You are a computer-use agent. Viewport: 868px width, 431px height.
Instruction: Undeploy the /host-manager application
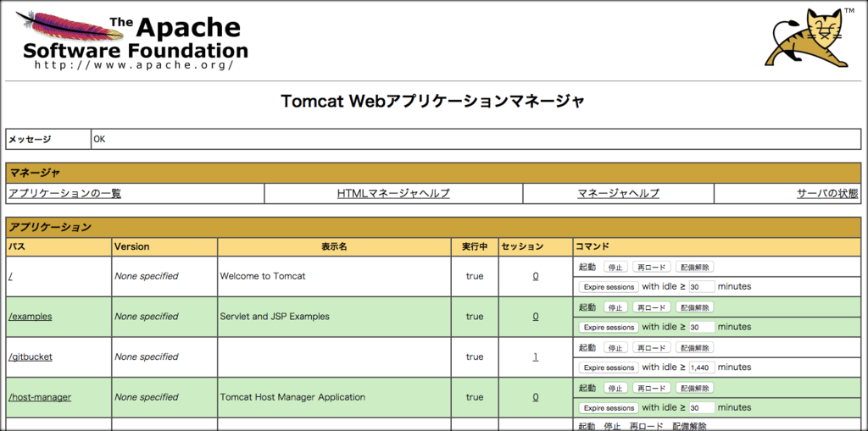tap(695, 388)
